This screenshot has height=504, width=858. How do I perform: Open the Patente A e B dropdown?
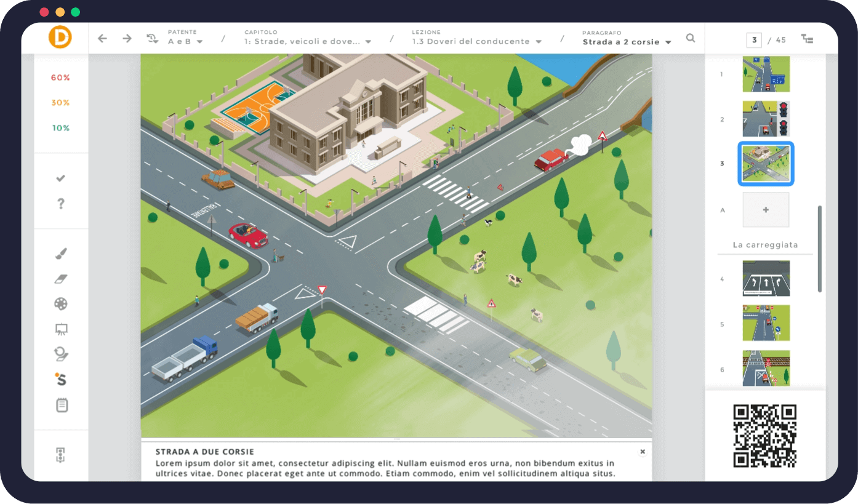pyautogui.click(x=185, y=42)
